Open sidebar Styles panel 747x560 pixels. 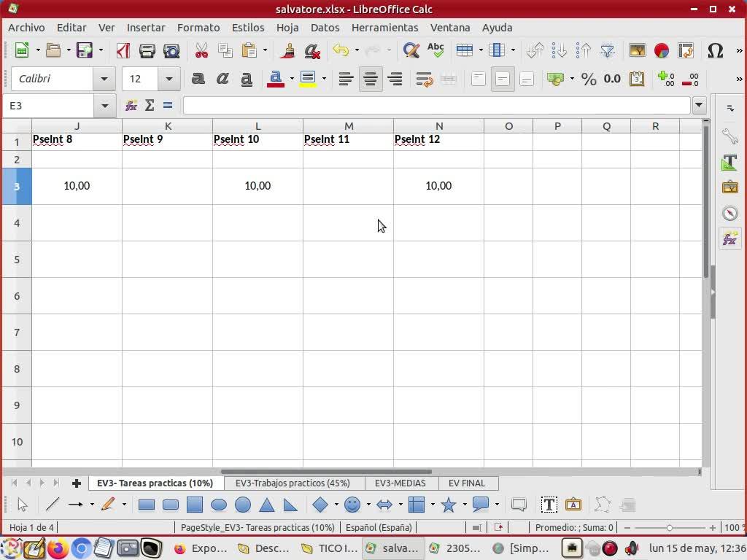tap(729, 162)
